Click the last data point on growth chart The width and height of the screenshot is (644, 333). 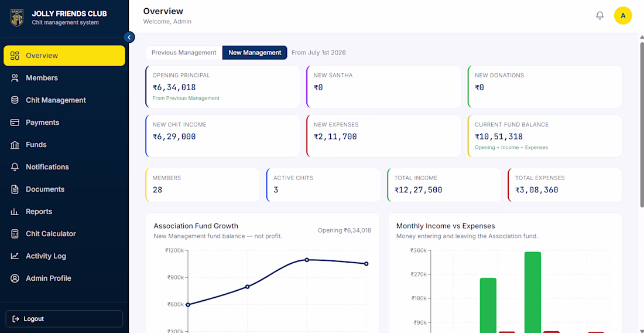click(366, 263)
